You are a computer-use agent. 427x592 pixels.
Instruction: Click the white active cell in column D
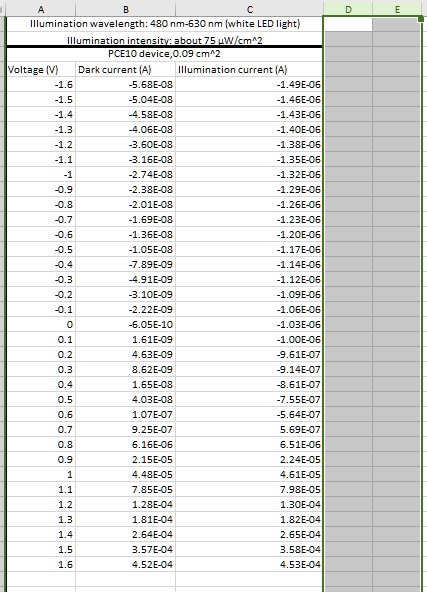(x=348, y=24)
